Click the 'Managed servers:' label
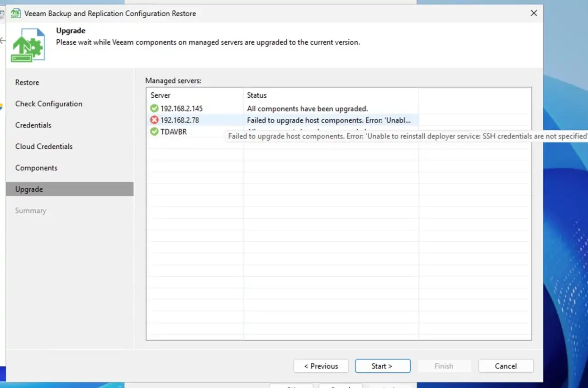This screenshot has width=588, height=388. point(173,81)
